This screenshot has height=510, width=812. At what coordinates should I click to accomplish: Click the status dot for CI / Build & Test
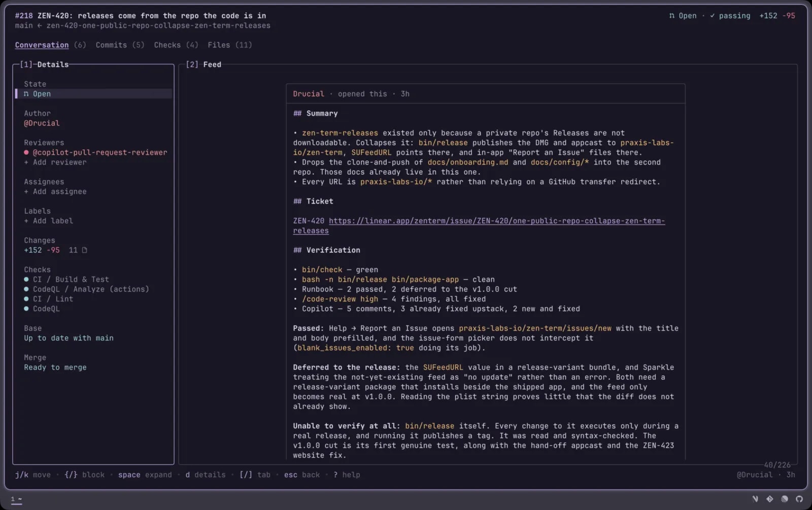[26, 279]
